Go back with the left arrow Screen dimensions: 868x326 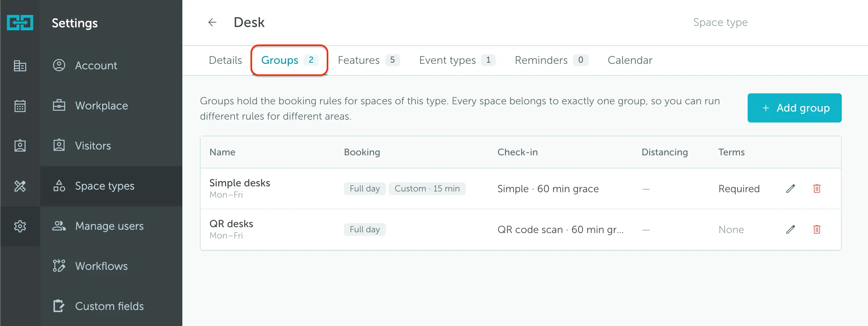click(x=212, y=23)
